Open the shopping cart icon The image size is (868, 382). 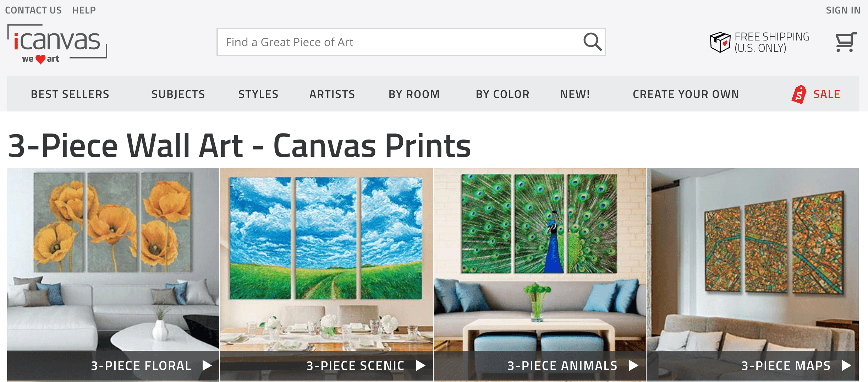(x=846, y=42)
